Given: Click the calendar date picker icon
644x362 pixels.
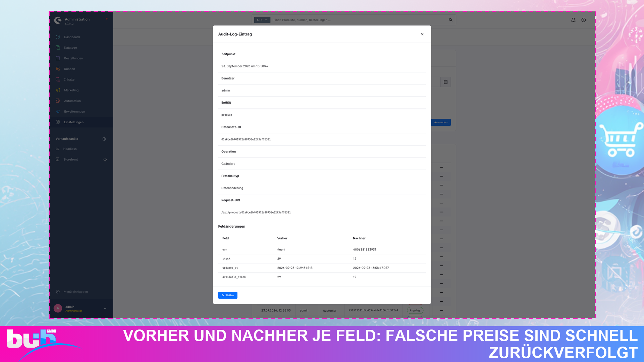Looking at the screenshot, I should coord(446,82).
